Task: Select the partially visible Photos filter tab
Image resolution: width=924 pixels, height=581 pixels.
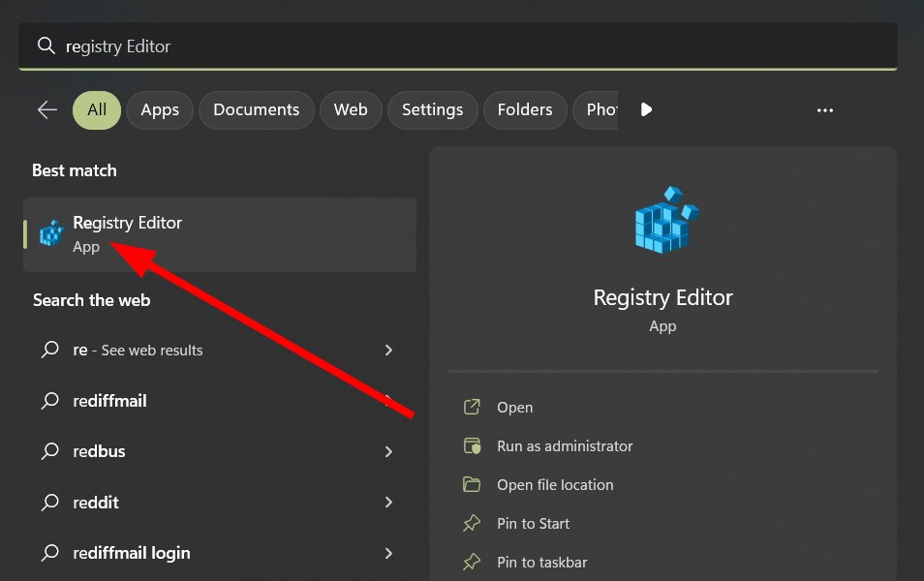Action: (596, 110)
